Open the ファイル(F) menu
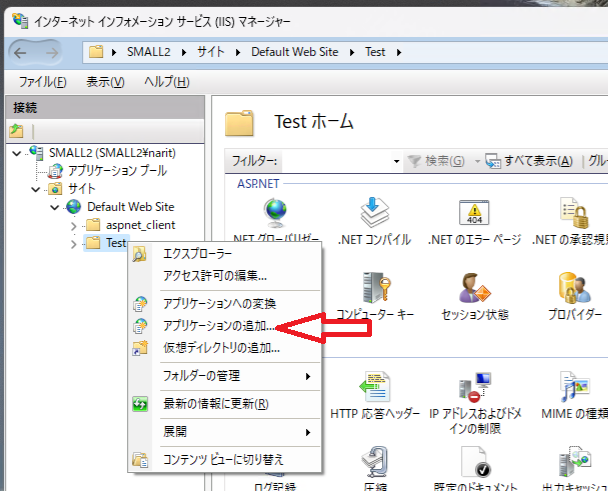Image resolution: width=608 pixels, height=491 pixels. (x=42, y=81)
